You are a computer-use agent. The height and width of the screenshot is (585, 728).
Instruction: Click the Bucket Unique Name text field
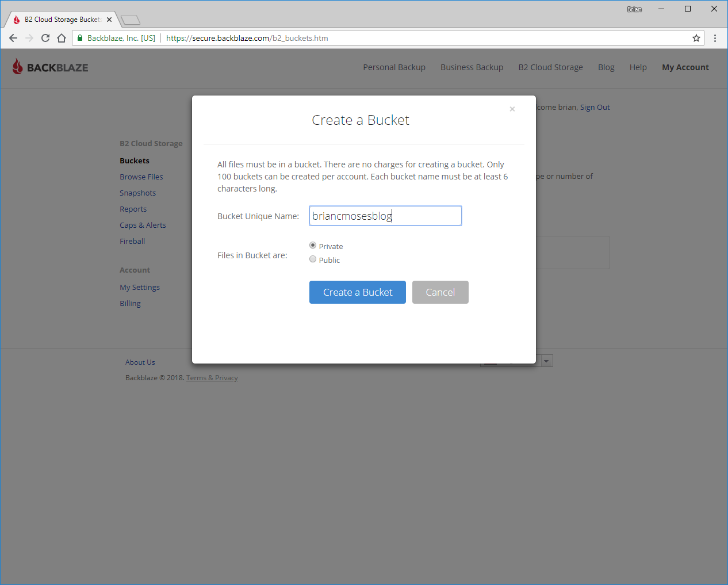pyautogui.click(x=385, y=216)
